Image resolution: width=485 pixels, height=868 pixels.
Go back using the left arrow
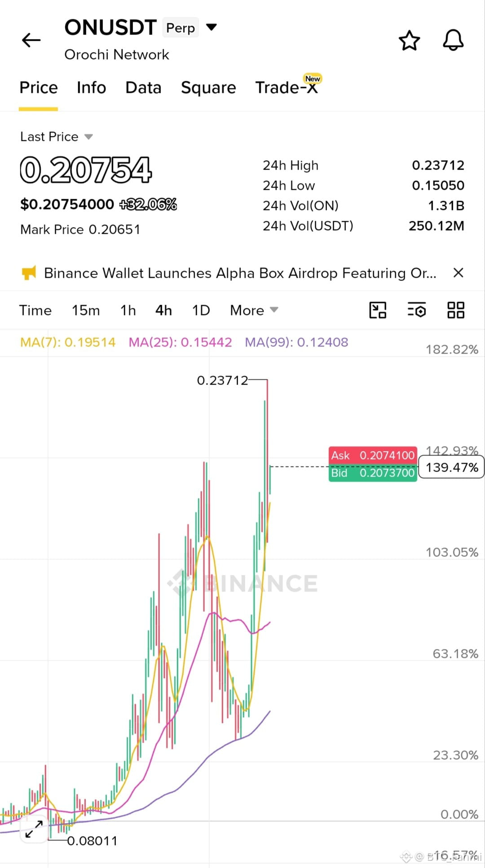(x=31, y=40)
